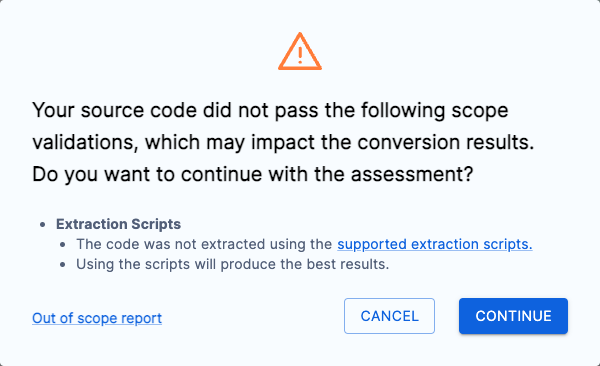The image size is (600, 366).
Task: Click the orange warning triangle icon
Action: pos(300,51)
